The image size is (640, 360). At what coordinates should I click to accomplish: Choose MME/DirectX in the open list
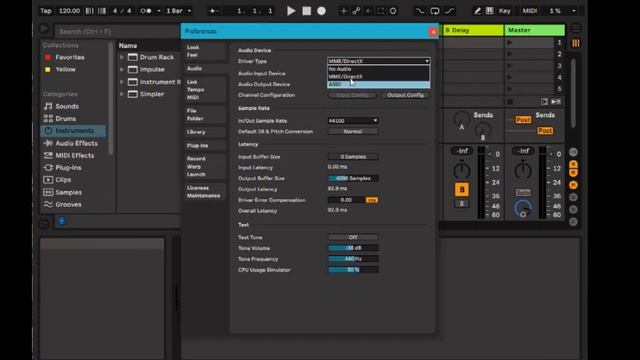point(378,77)
